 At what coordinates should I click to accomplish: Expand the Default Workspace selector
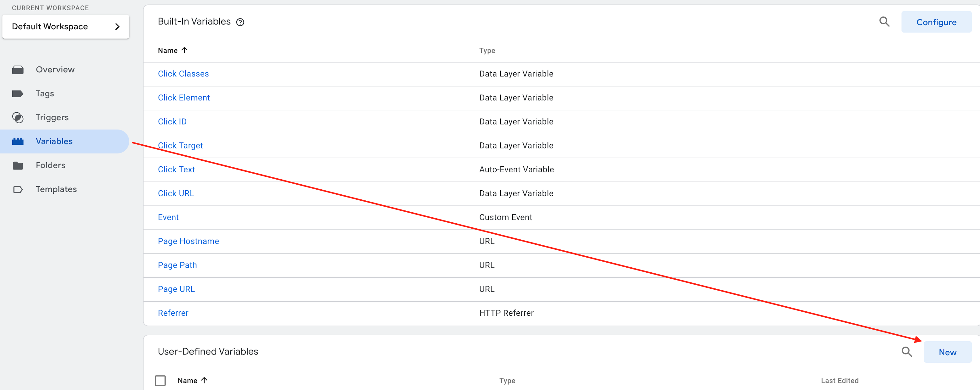click(65, 27)
